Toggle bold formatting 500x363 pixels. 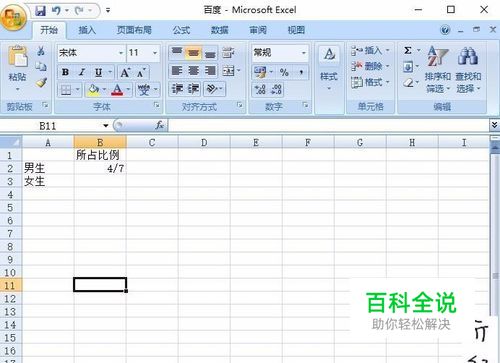pyautogui.click(x=65, y=72)
